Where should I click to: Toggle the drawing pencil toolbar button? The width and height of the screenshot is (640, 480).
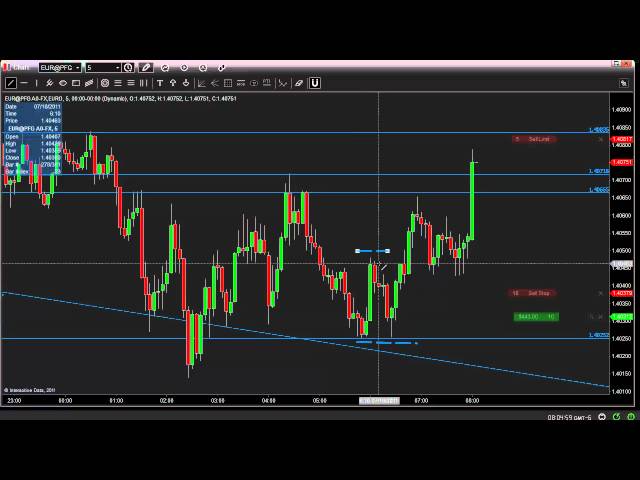146,67
